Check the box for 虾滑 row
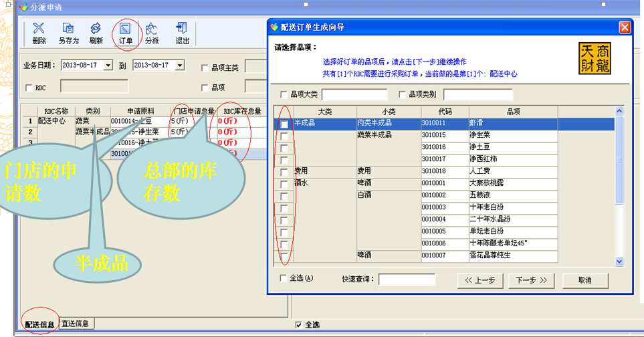644x337 pixels. click(x=284, y=124)
